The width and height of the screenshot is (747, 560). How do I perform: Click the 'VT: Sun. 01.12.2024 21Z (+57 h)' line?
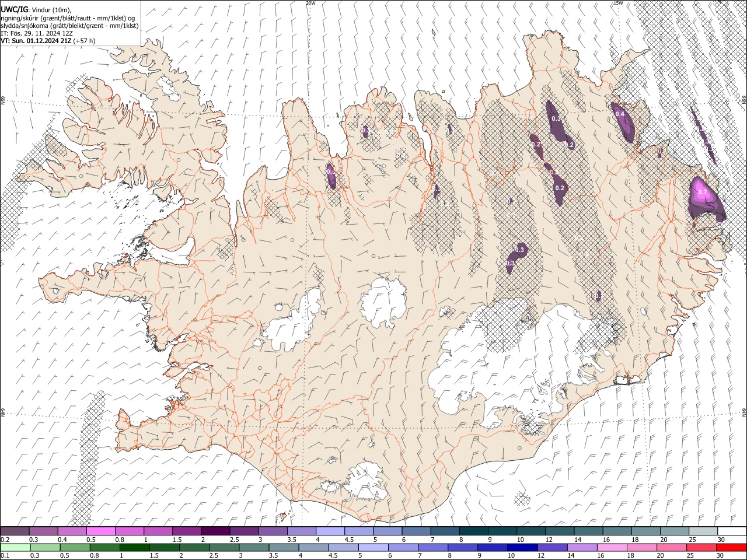(48, 41)
